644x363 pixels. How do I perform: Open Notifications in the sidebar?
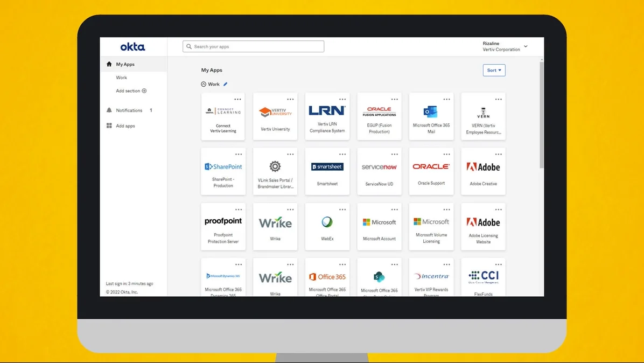(x=129, y=110)
